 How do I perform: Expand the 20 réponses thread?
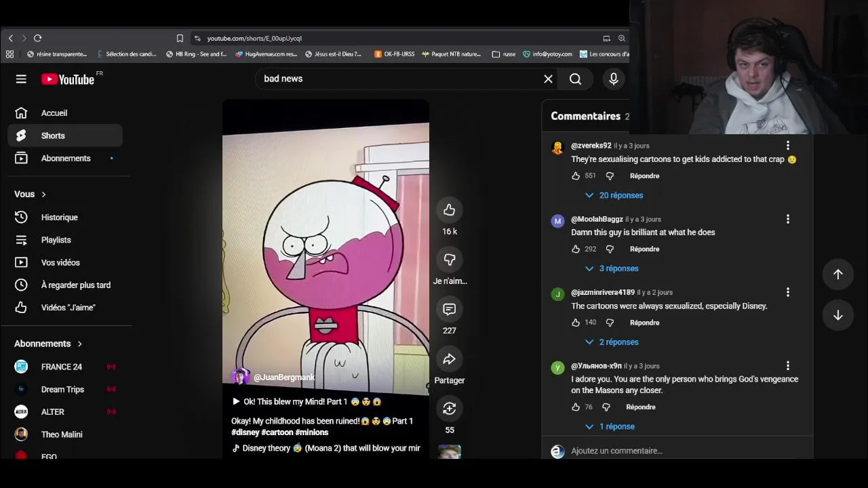614,195
